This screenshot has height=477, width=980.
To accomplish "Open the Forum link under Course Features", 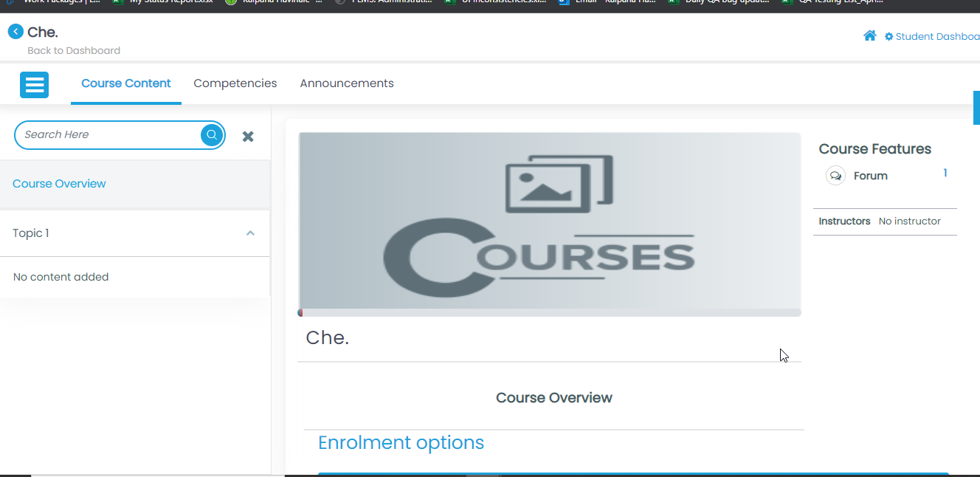I will pos(870,176).
